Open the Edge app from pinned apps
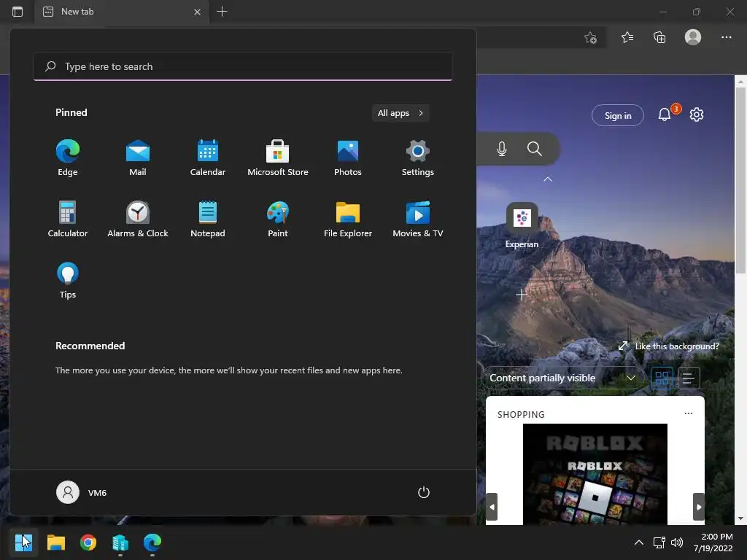The height and width of the screenshot is (560, 747). 68,158
